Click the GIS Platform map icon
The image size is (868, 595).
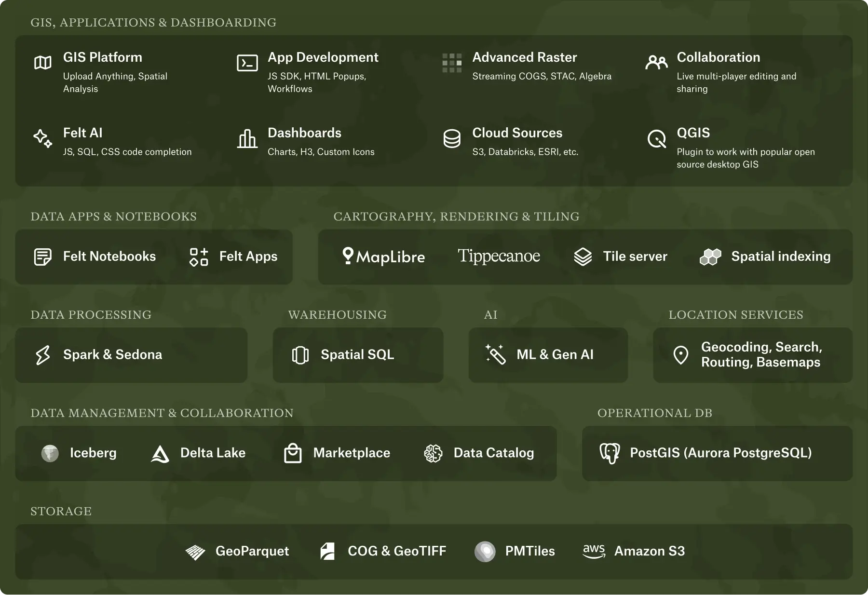[x=43, y=63]
